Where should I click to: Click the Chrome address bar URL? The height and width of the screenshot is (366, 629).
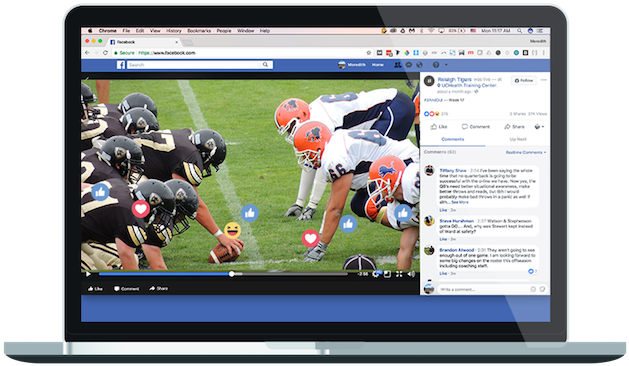click(x=167, y=53)
